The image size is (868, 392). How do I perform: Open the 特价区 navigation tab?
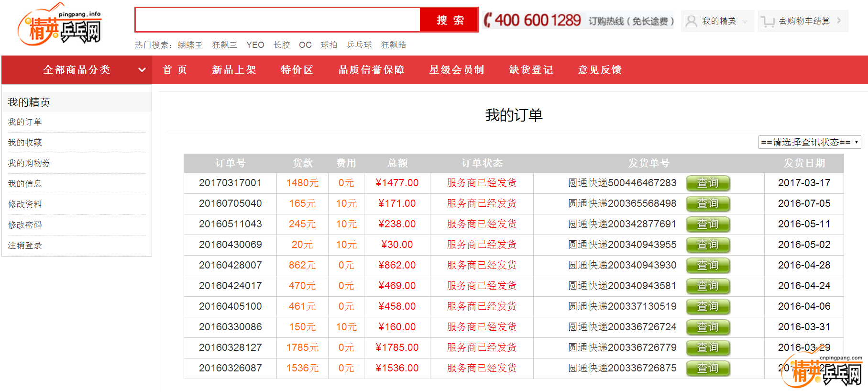tap(297, 70)
